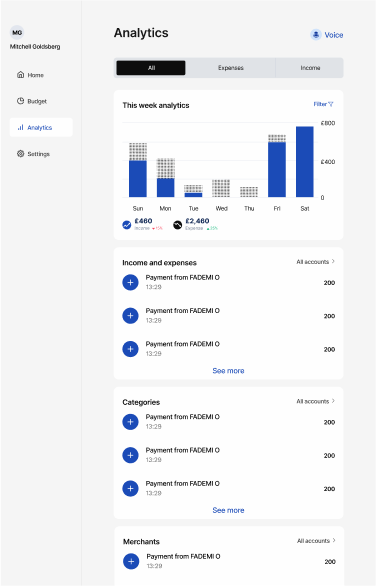Click the Thu bar in the chart
The width and height of the screenshot is (376, 586).
tap(249, 192)
